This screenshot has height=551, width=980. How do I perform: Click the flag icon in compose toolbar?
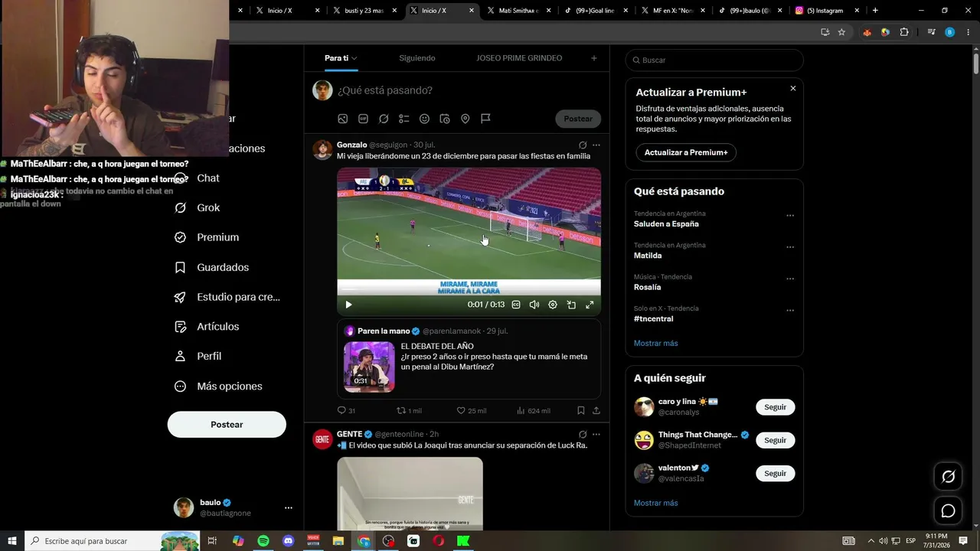tap(485, 119)
